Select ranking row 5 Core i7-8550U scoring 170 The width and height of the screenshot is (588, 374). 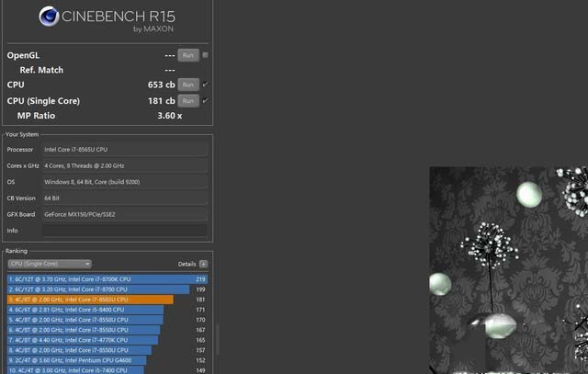[x=107, y=320]
